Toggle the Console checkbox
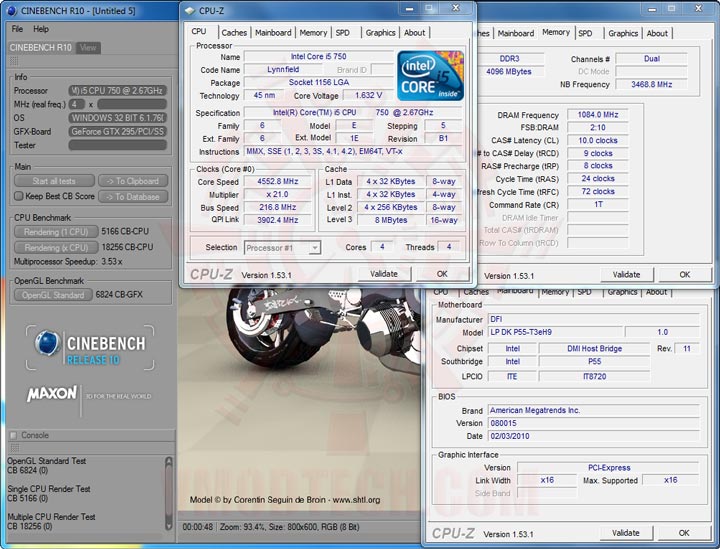This screenshot has height=549, width=720. (x=15, y=435)
